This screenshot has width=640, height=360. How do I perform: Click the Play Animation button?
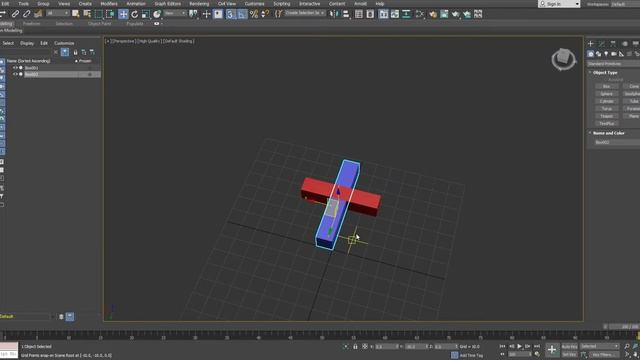[519, 346]
